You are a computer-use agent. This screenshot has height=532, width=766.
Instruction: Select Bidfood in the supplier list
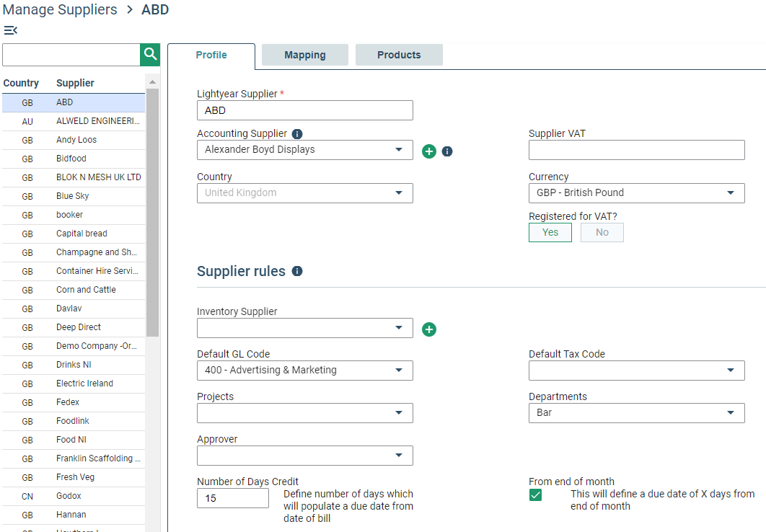tap(71, 159)
